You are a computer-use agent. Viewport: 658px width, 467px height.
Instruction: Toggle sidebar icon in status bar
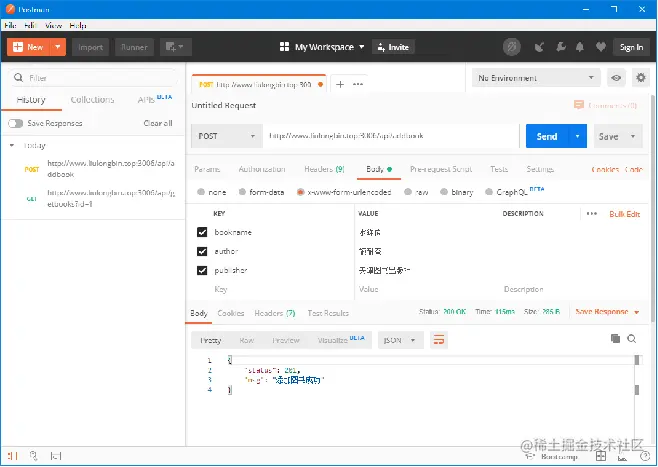(x=13, y=456)
